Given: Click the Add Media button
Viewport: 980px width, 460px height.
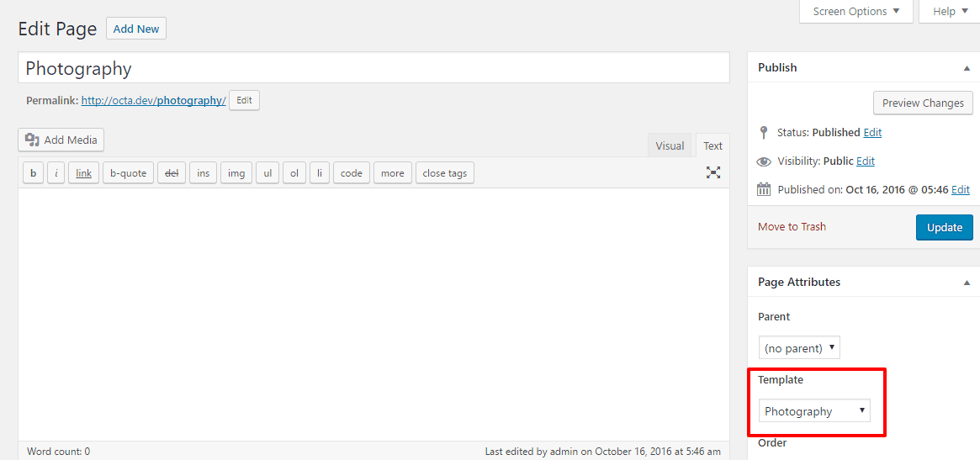Looking at the screenshot, I should [61, 140].
